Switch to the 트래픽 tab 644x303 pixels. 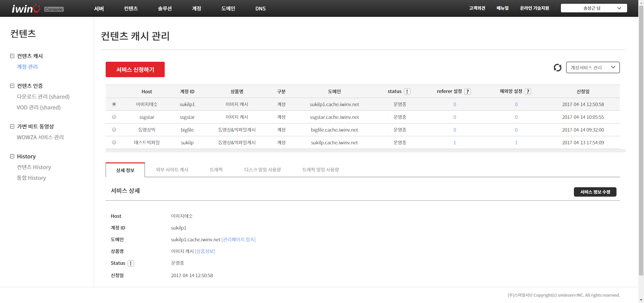point(216,170)
